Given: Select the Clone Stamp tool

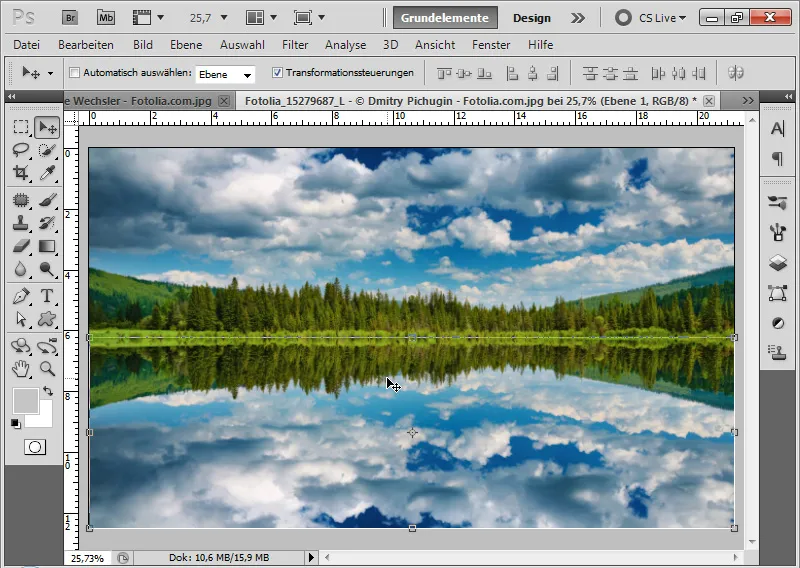Looking at the screenshot, I should click(x=20, y=223).
